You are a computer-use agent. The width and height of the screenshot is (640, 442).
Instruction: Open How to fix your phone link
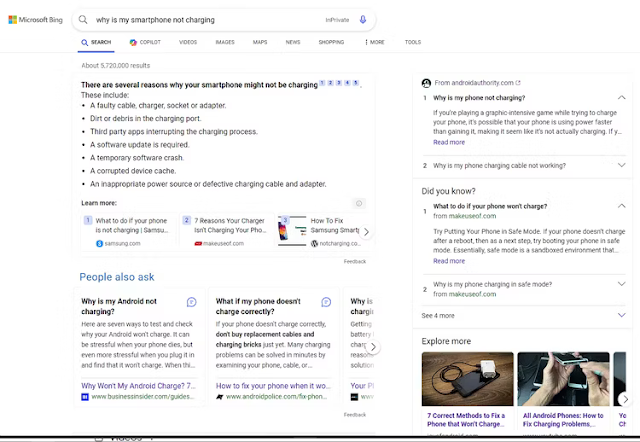point(273,386)
